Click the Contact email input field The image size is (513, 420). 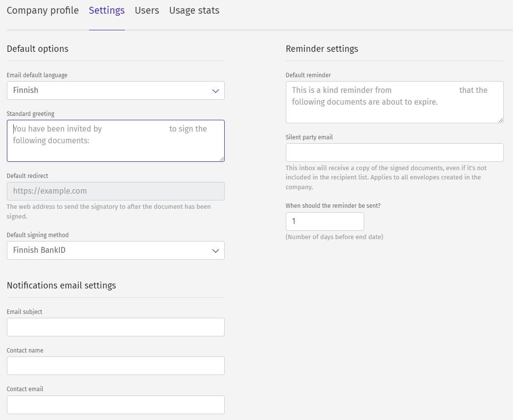[x=116, y=405]
